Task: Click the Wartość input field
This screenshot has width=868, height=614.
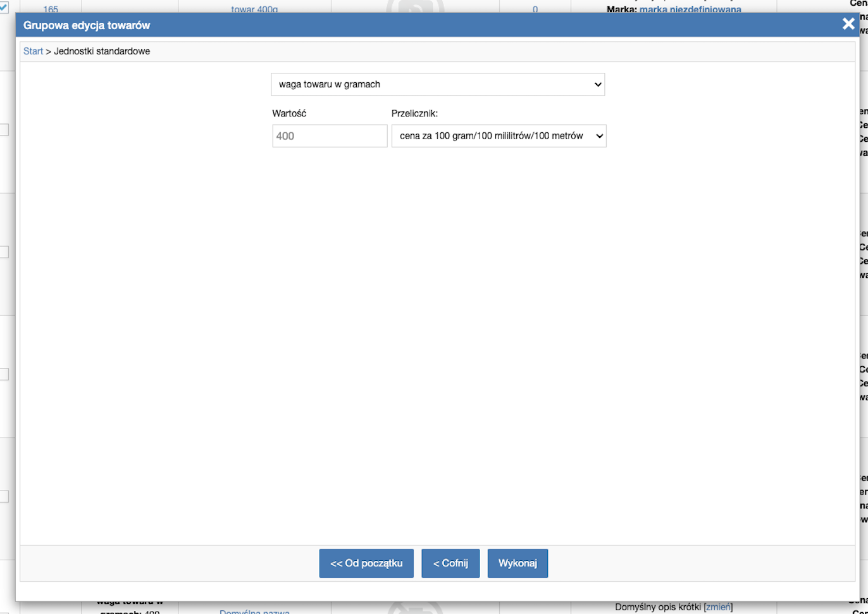Action: [x=330, y=136]
